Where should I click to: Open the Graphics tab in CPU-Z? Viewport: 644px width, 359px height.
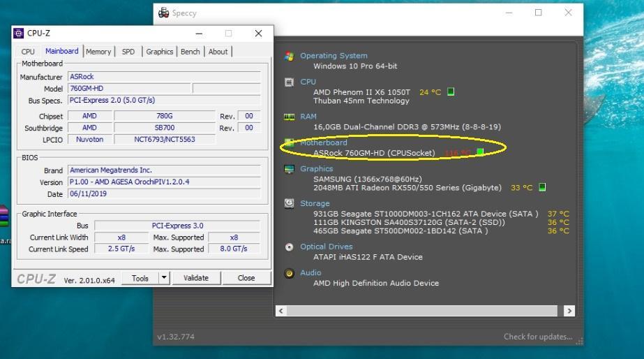click(x=159, y=52)
